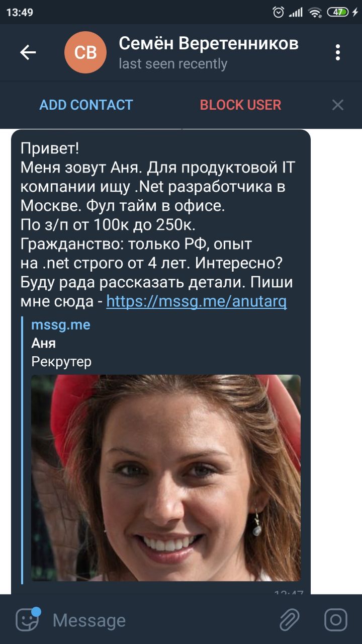
Task: Tap the round camera video message icon
Action: [335, 619]
